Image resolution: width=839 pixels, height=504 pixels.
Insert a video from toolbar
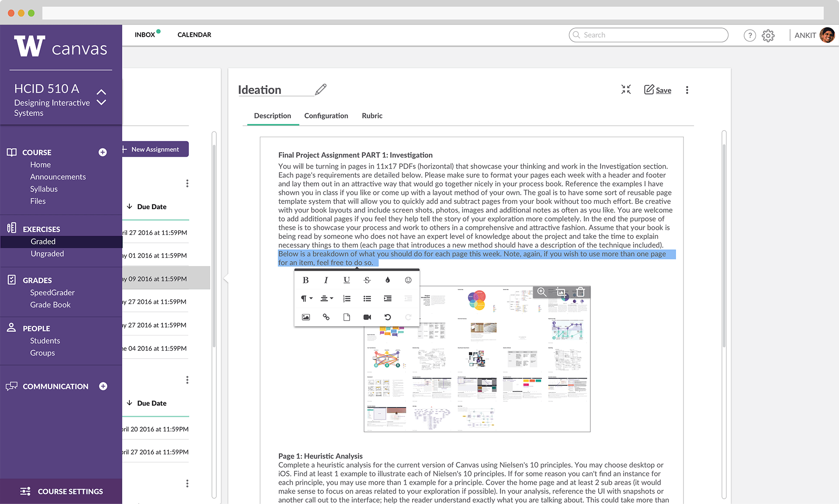[x=367, y=317]
